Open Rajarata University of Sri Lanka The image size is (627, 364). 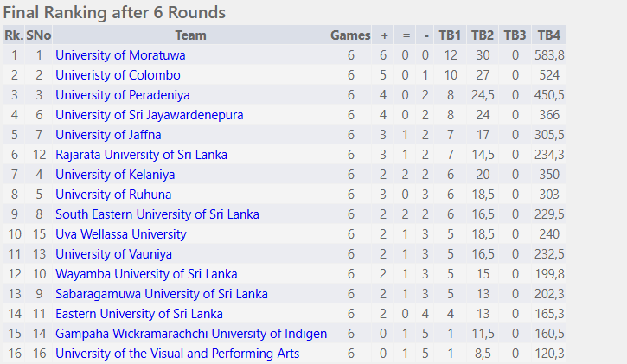click(x=141, y=155)
